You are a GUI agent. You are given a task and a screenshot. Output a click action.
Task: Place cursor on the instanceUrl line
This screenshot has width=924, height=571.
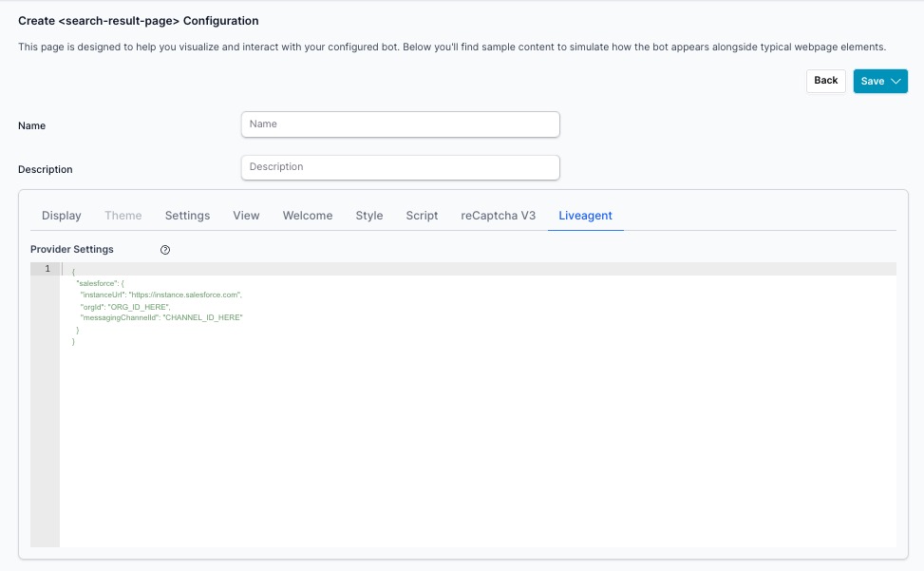tap(161, 295)
